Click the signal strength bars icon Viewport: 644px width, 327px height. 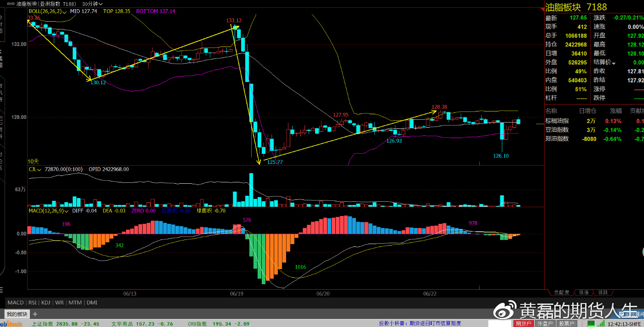(601, 324)
